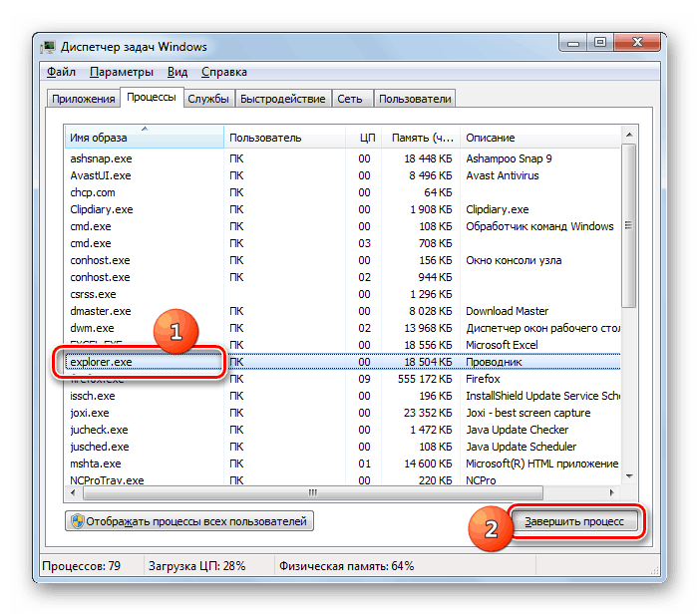Image resolution: width=700 pixels, height=616 pixels.
Task: Click Обработчик команд Windows description
Action: 539,226
